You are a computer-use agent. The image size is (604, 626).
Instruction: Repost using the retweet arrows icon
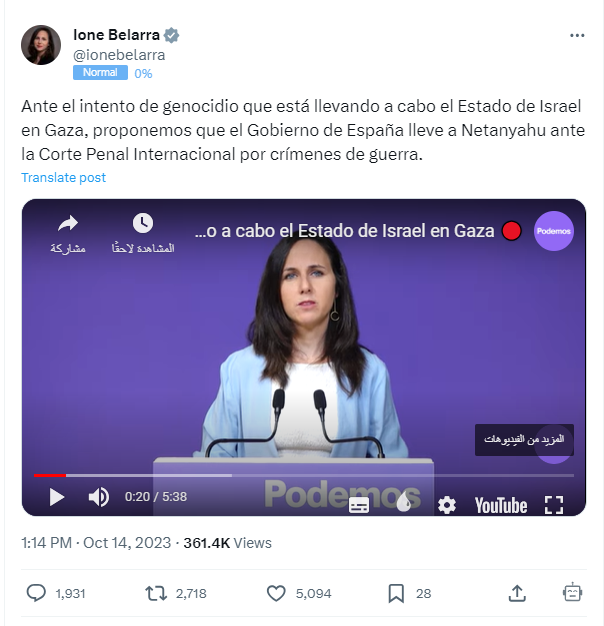[156, 593]
